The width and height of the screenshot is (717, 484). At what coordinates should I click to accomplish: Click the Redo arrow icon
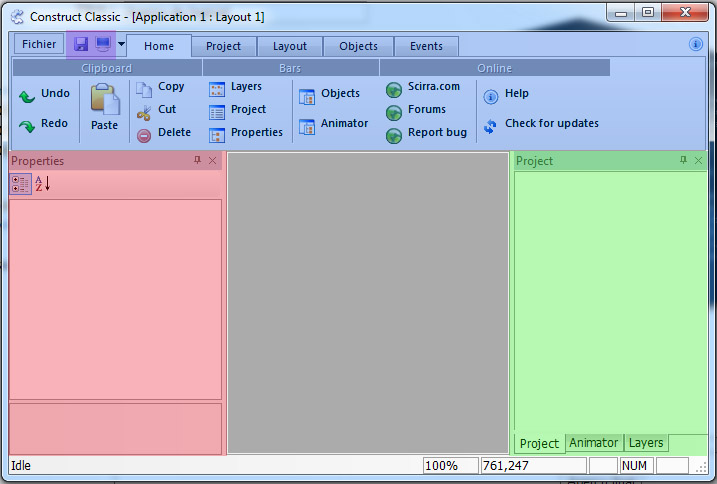click(27, 126)
